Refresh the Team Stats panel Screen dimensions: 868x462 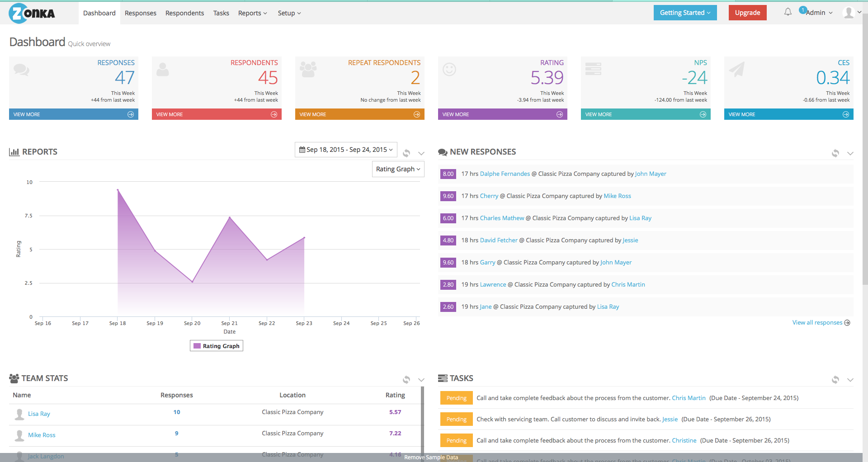click(x=406, y=380)
